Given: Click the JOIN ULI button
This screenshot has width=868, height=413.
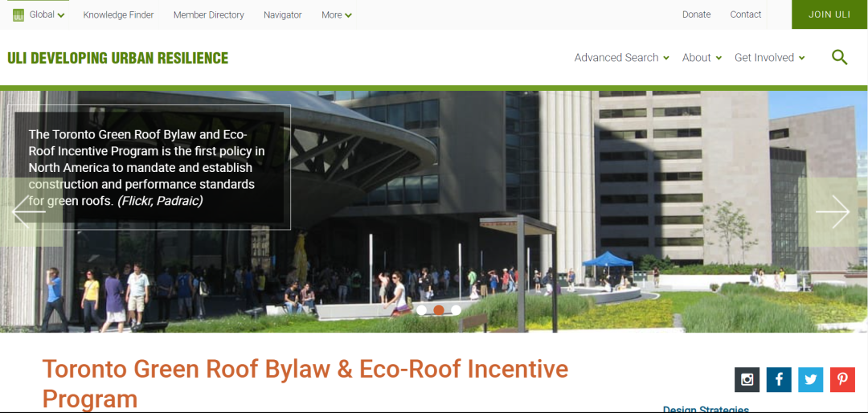Looking at the screenshot, I should click(x=829, y=14).
